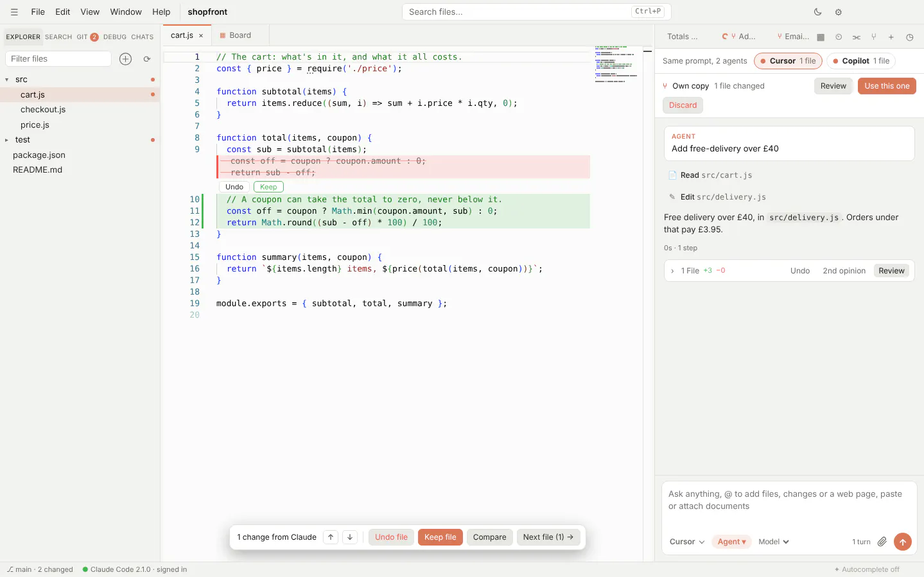The image size is (924, 577).
Task: Switch to the GIT sidebar tab
Action: point(87,37)
